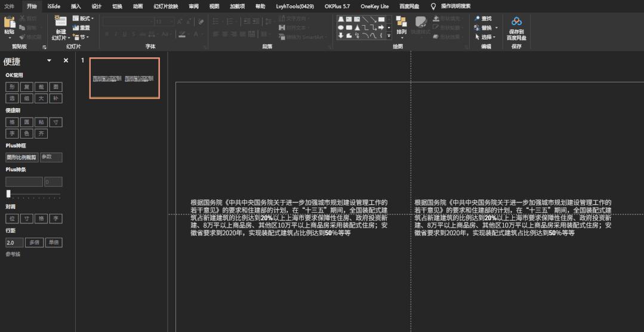Click the Find (查找) icon
The image size is (644, 332).
pyautogui.click(x=477, y=19)
